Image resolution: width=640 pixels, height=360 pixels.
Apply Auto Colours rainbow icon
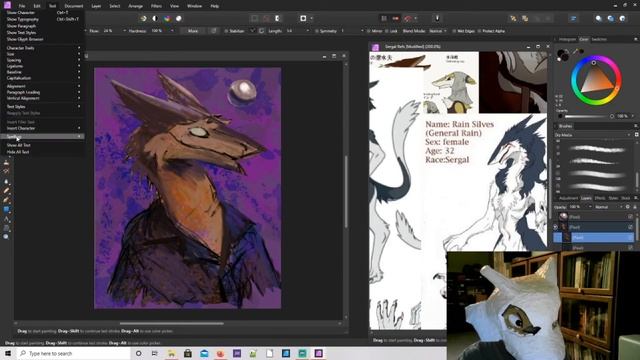click(x=167, y=18)
